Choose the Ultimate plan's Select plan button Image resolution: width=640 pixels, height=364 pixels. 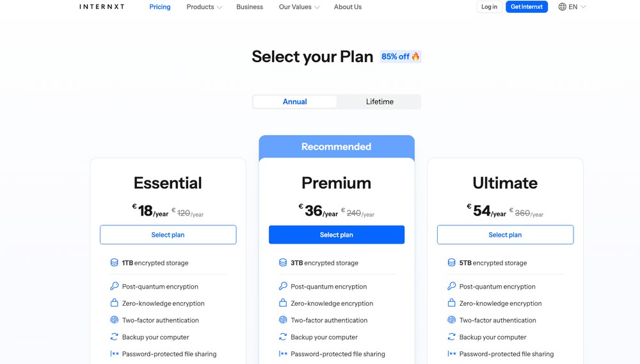click(505, 235)
